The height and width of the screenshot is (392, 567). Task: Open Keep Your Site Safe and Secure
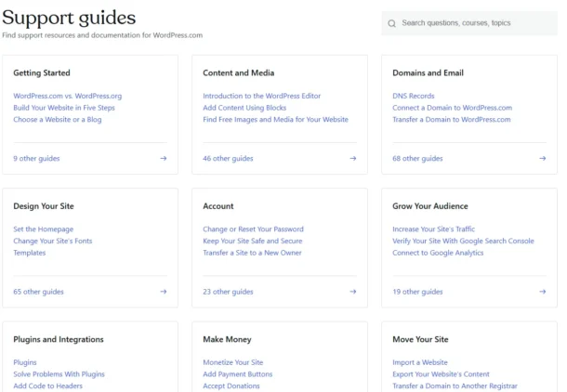(x=253, y=241)
